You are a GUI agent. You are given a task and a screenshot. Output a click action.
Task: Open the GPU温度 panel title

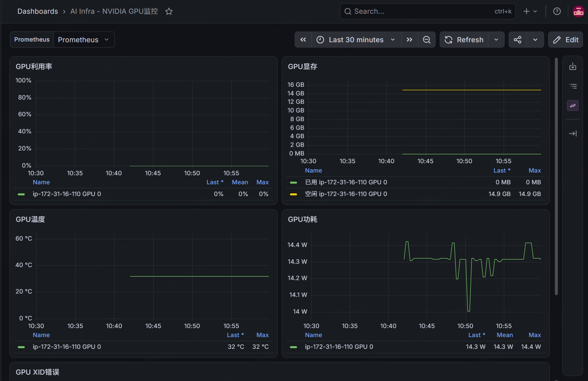[30, 219]
